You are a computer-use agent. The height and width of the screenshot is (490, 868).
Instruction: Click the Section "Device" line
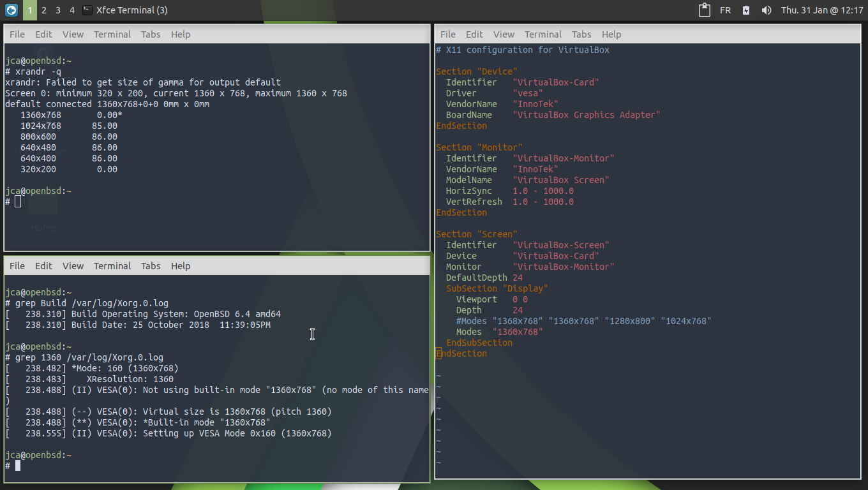click(x=477, y=71)
